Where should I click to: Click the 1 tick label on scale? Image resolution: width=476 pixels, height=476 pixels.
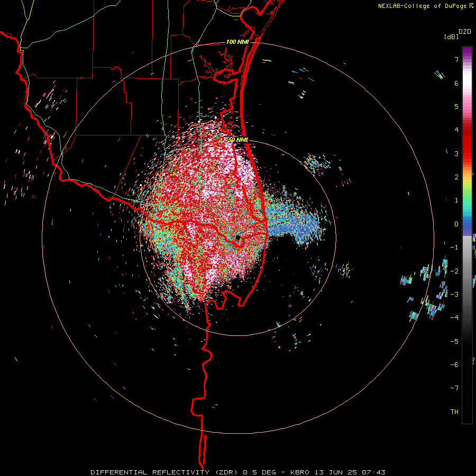456,200
